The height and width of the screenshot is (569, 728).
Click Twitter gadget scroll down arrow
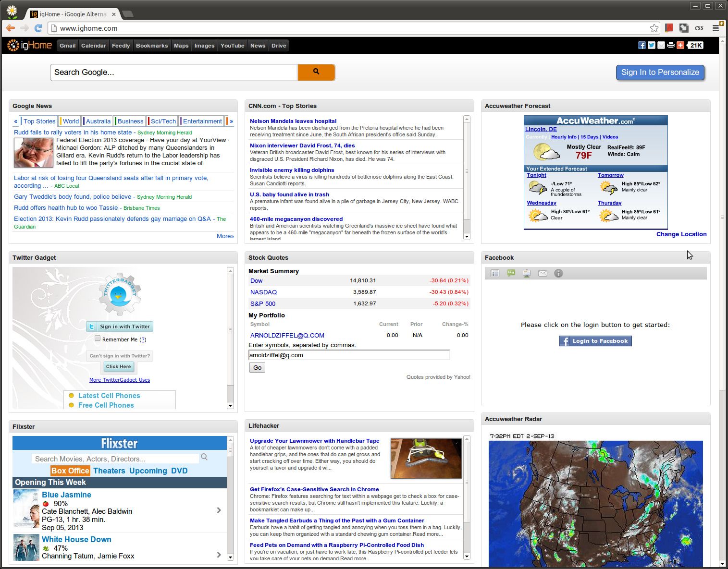(x=230, y=406)
